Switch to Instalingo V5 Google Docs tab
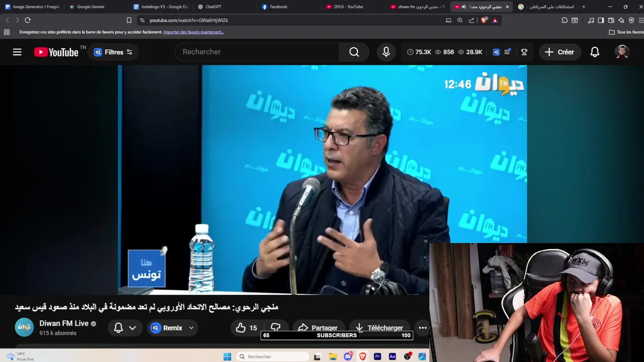644x362 pixels. click(161, 7)
